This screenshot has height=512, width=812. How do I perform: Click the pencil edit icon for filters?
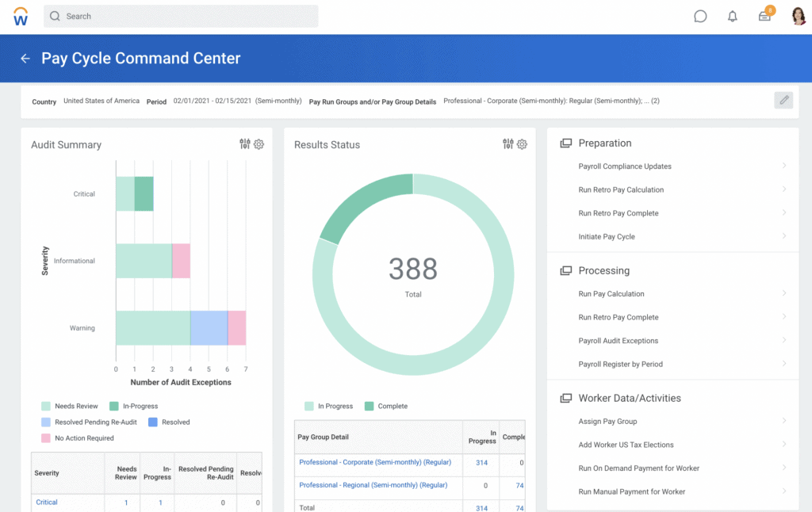click(783, 100)
